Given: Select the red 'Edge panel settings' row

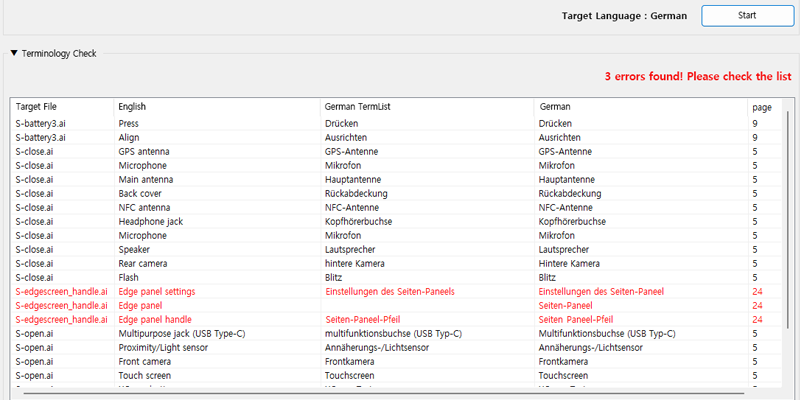Looking at the screenshot, I should (156, 292).
